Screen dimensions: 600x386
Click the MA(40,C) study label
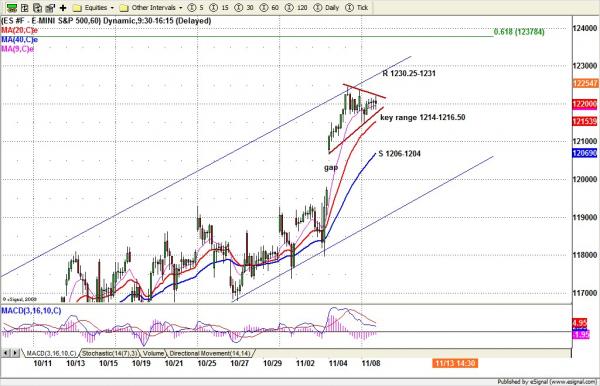coord(19,40)
